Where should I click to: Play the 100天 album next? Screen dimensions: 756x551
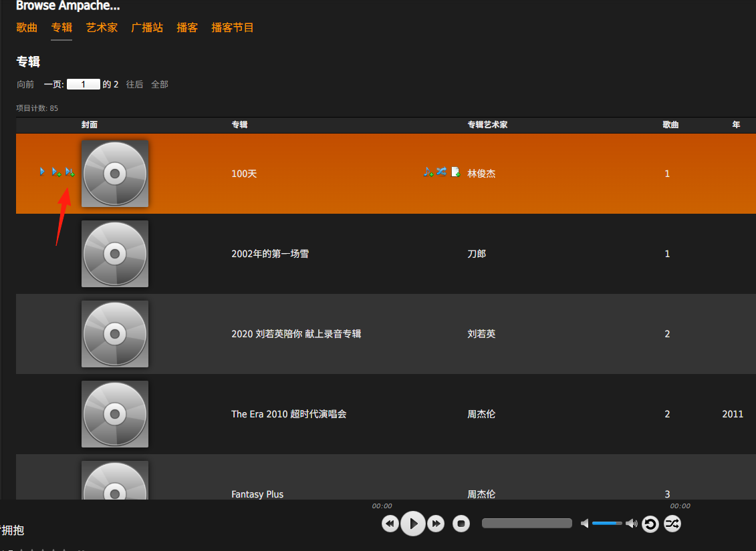coord(56,172)
